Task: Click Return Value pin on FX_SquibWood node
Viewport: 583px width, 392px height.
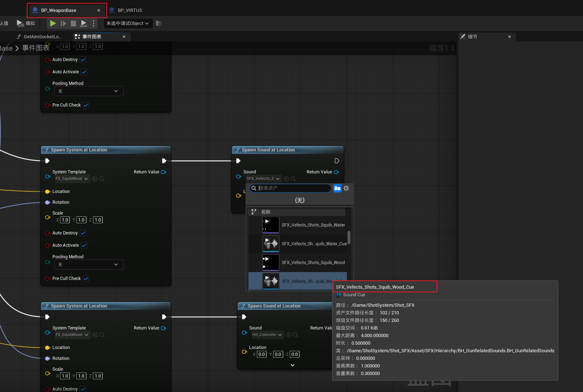Action: click(x=163, y=172)
